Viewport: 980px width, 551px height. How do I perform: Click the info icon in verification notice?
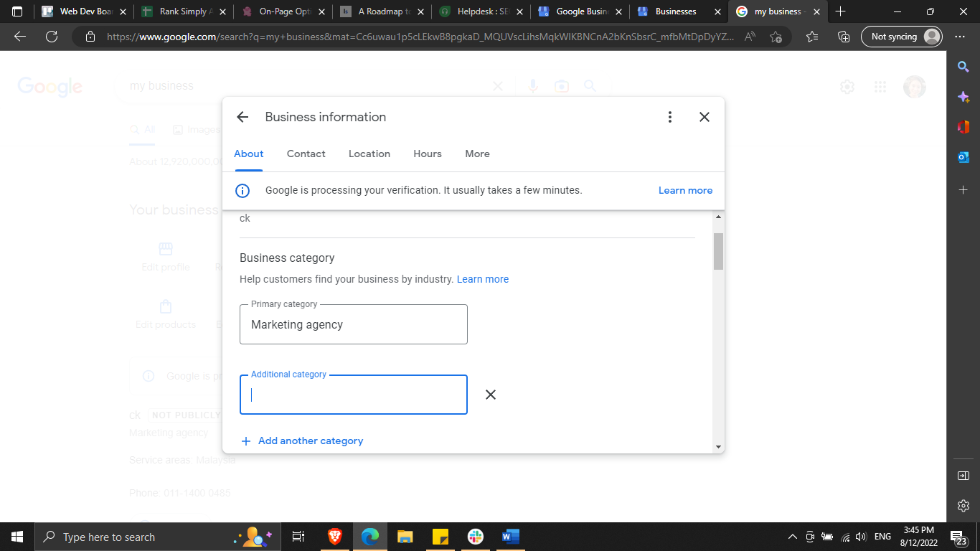click(243, 191)
